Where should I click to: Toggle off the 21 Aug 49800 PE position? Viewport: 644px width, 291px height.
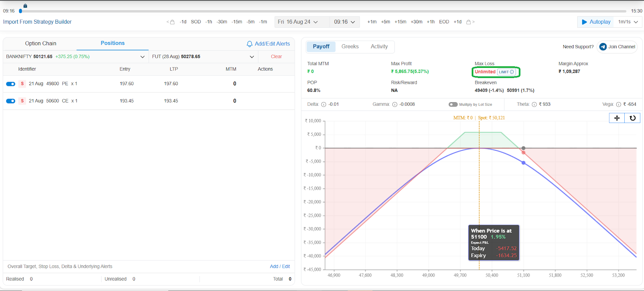pyautogui.click(x=11, y=84)
